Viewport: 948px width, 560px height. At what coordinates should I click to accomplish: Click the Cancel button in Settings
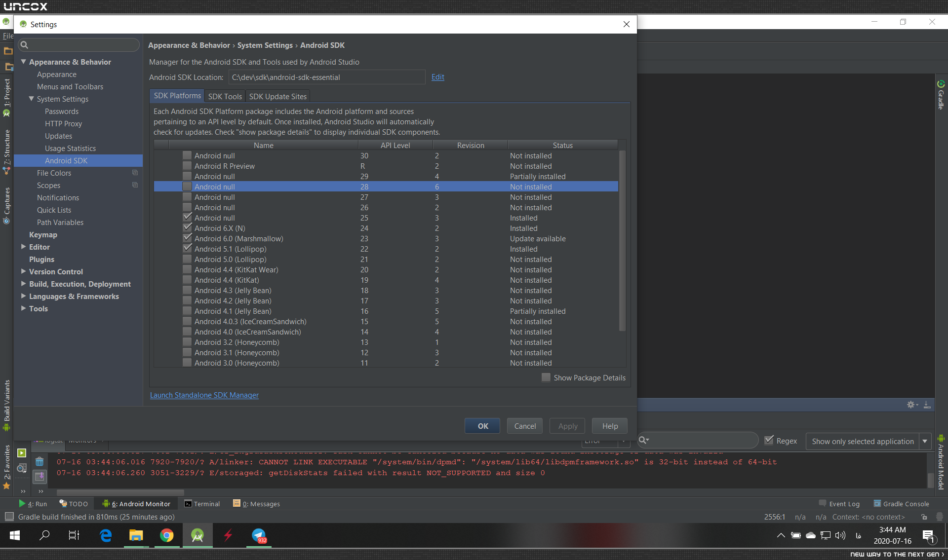525,426
